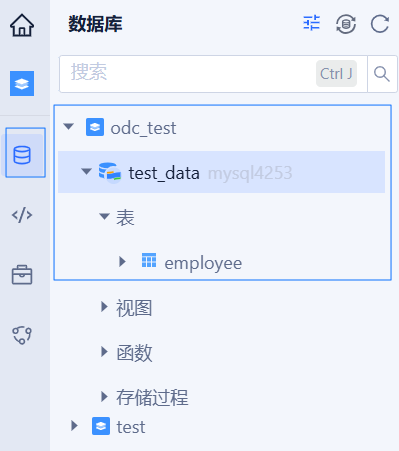This screenshot has width=399, height=451.
Task: Open the code script icon in sidebar
Action: point(22,215)
